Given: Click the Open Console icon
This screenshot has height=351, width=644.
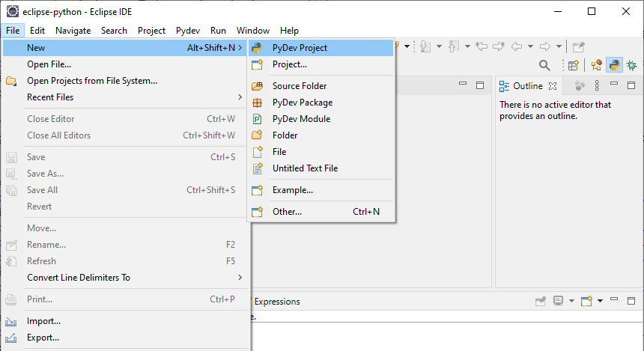Looking at the screenshot, I should [x=586, y=301].
